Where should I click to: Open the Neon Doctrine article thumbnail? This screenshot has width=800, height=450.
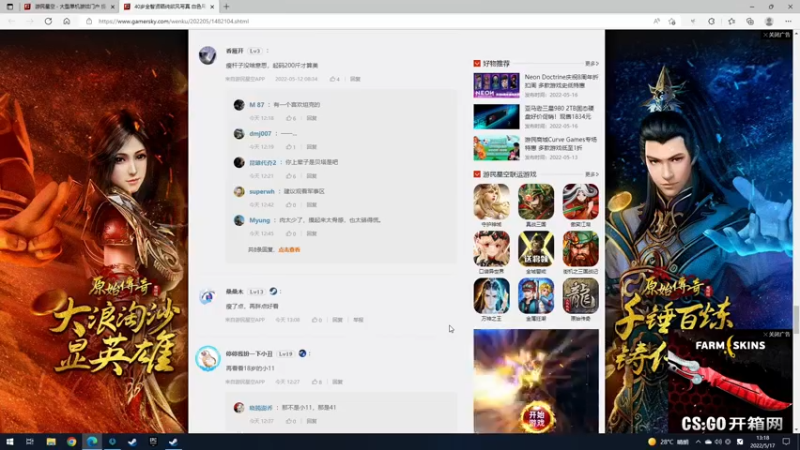click(496, 85)
